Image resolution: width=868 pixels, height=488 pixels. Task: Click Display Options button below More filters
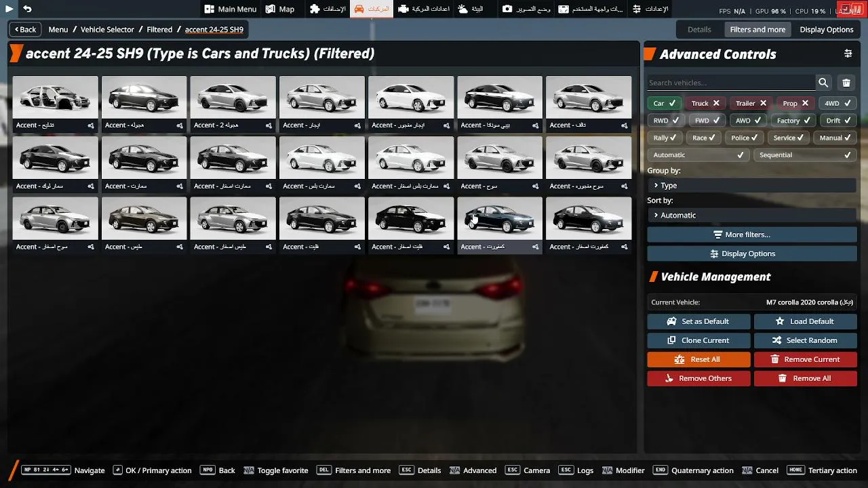[x=752, y=253]
